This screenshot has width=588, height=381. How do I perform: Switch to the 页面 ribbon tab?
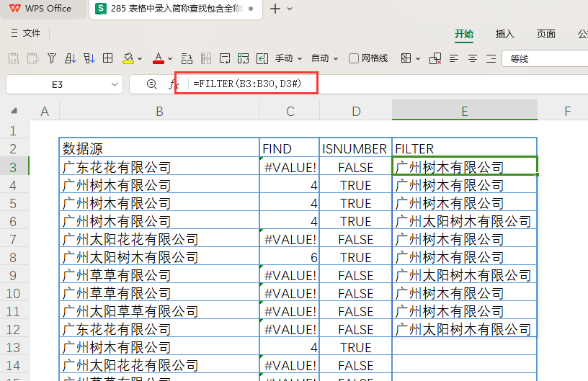tap(545, 34)
